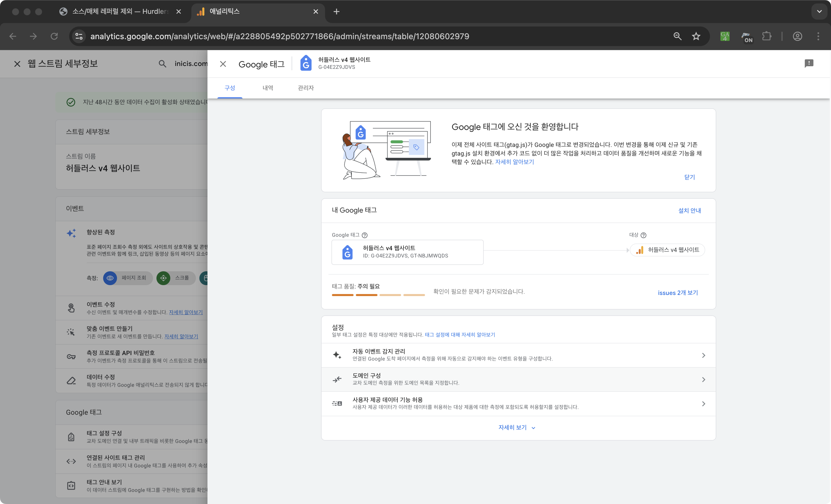Open a new browser tab

336,12
